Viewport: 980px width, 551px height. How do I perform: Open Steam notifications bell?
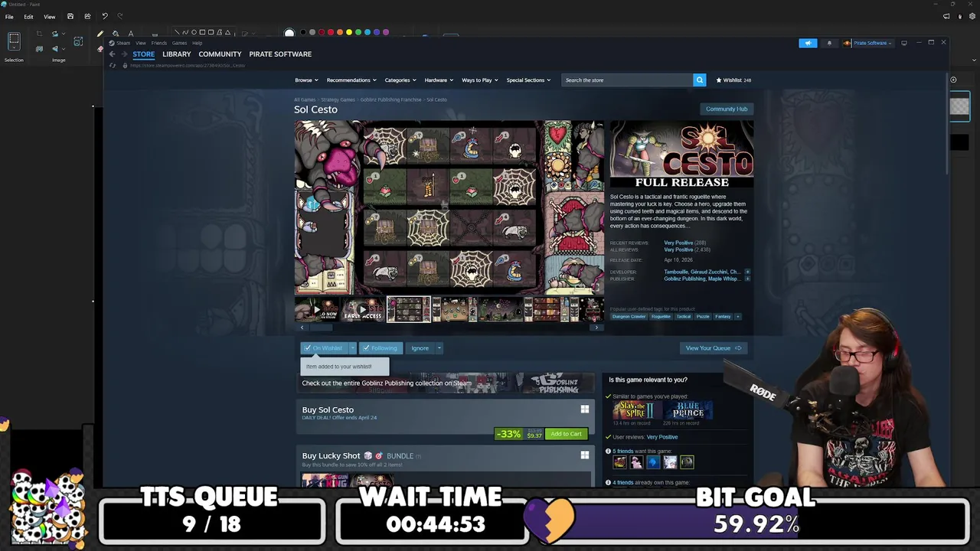829,43
